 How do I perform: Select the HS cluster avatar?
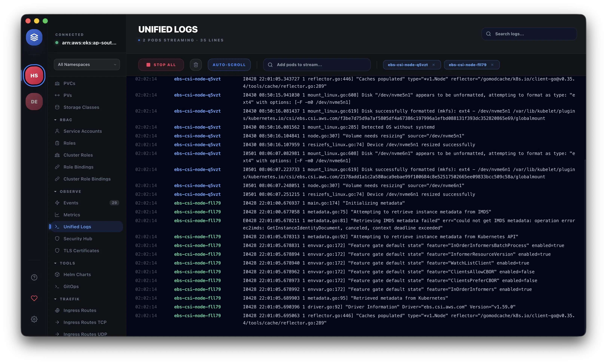34,76
